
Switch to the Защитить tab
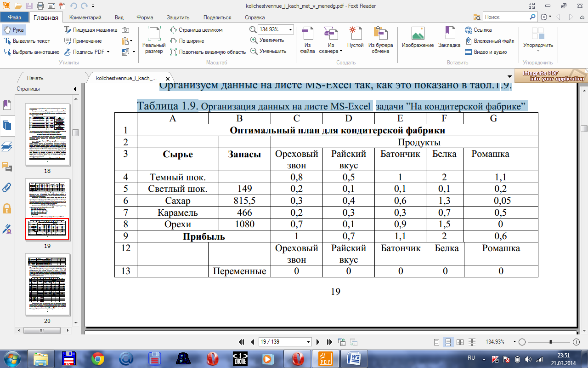(x=178, y=17)
